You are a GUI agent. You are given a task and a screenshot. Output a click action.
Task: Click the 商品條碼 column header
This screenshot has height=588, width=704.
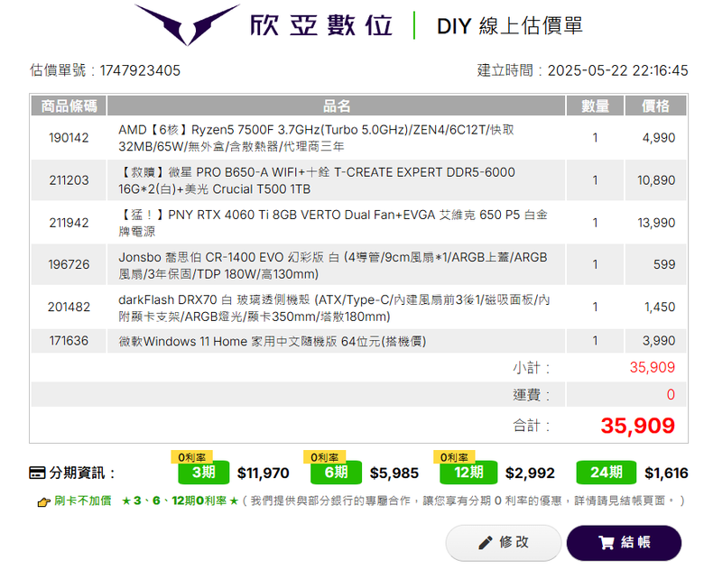tap(69, 106)
